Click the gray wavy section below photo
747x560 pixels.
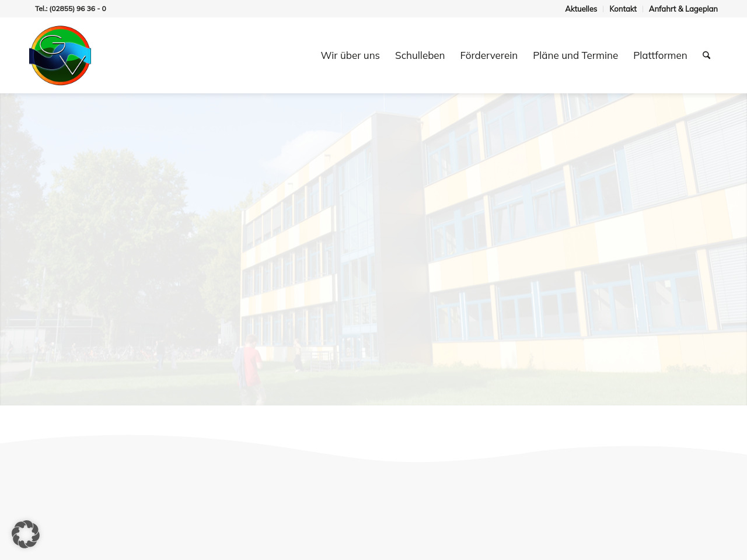pyautogui.click(x=373, y=502)
